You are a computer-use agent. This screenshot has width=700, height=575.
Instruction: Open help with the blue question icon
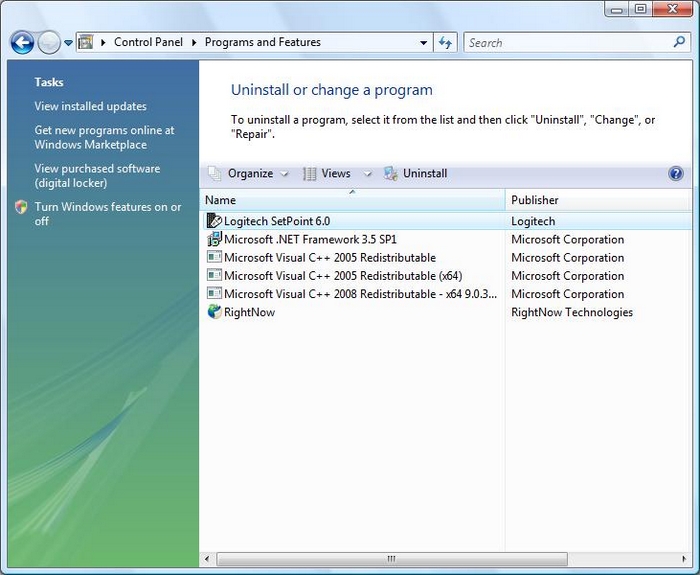pos(676,173)
